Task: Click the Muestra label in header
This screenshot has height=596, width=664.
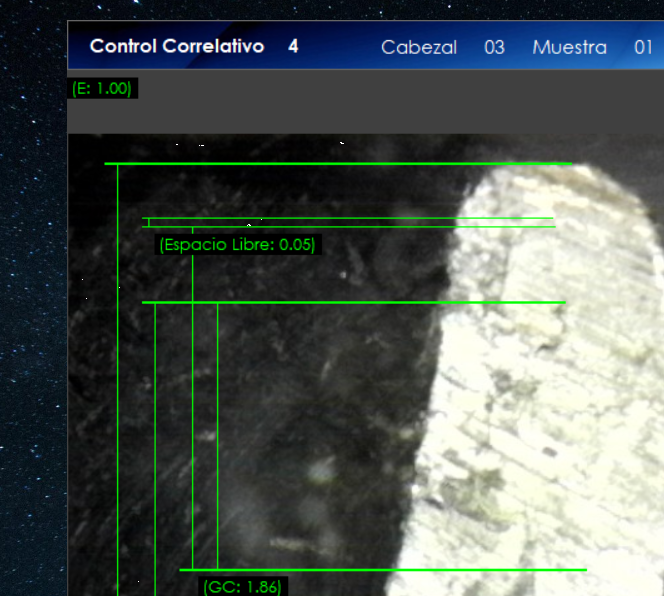Action: coord(569,48)
